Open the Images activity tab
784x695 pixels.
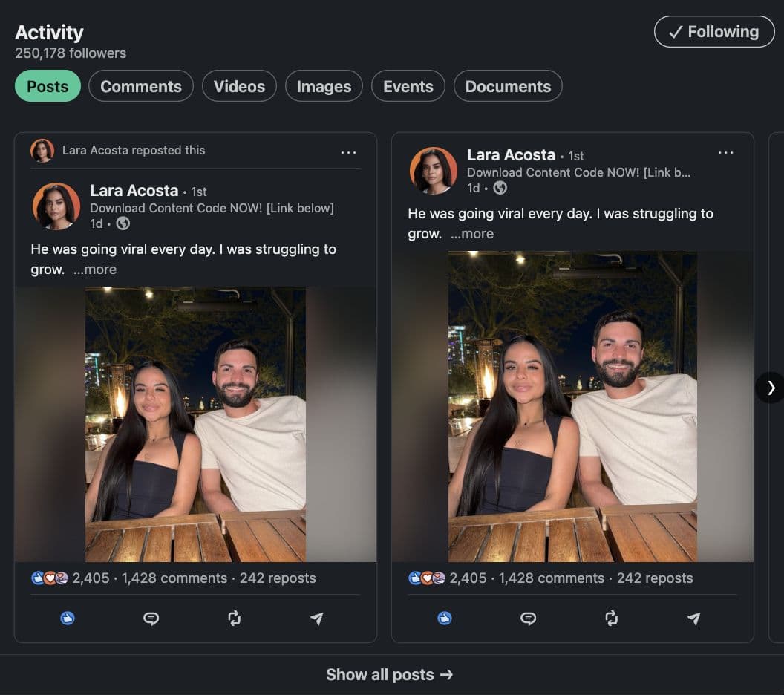[324, 86]
